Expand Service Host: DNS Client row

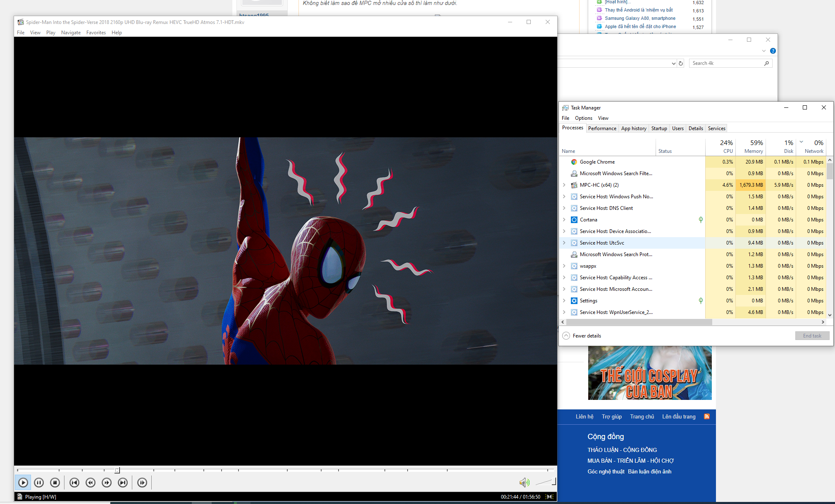(x=564, y=208)
